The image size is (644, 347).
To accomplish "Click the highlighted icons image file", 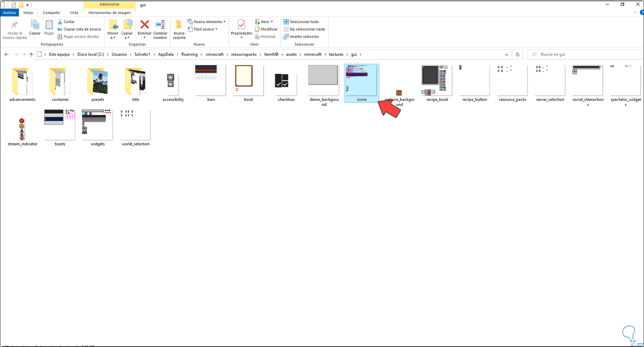I will click(362, 84).
